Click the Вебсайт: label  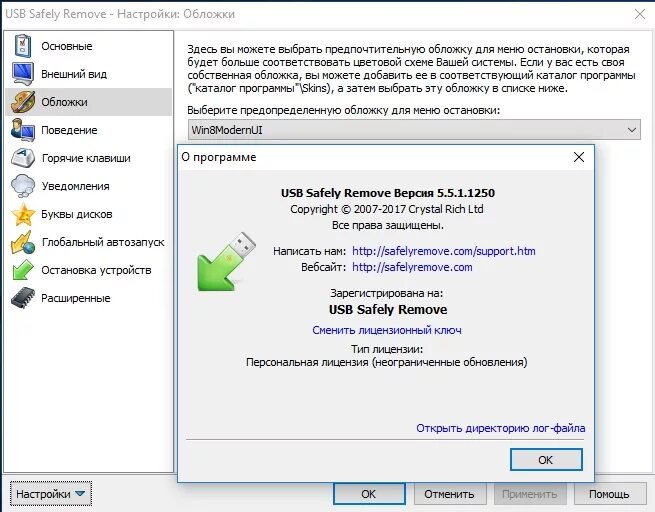(x=324, y=267)
